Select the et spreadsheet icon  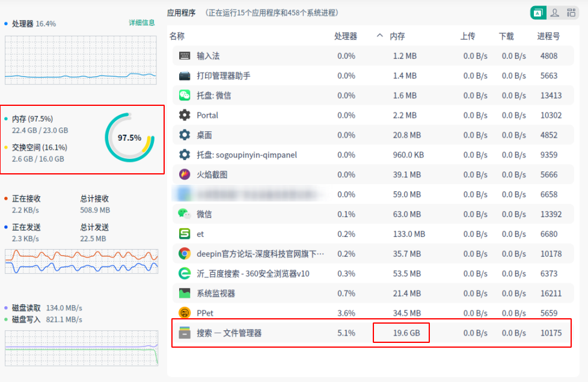(x=185, y=234)
